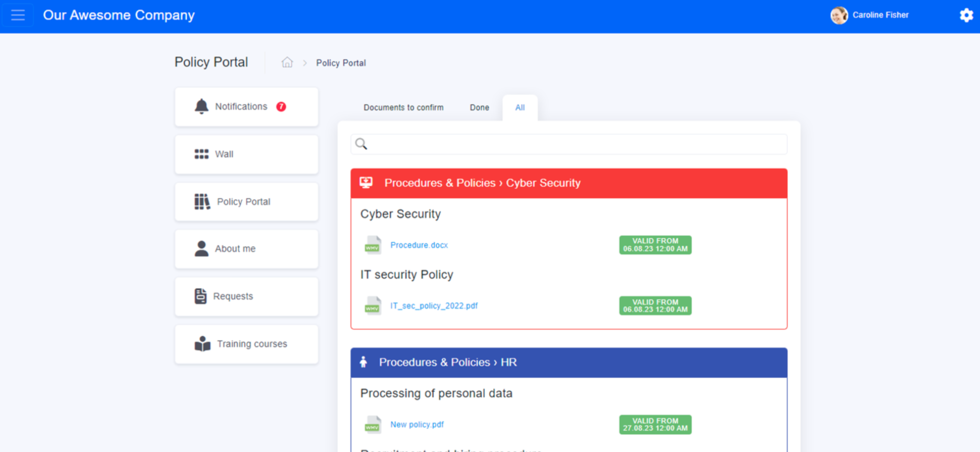Click the About me person icon
This screenshot has height=452, width=980.
pyautogui.click(x=202, y=249)
